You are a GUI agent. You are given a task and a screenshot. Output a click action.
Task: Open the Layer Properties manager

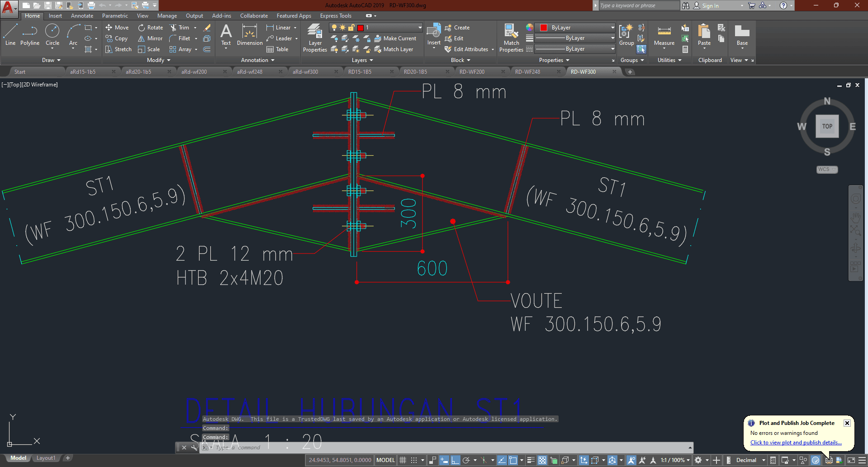(x=314, y=38)
